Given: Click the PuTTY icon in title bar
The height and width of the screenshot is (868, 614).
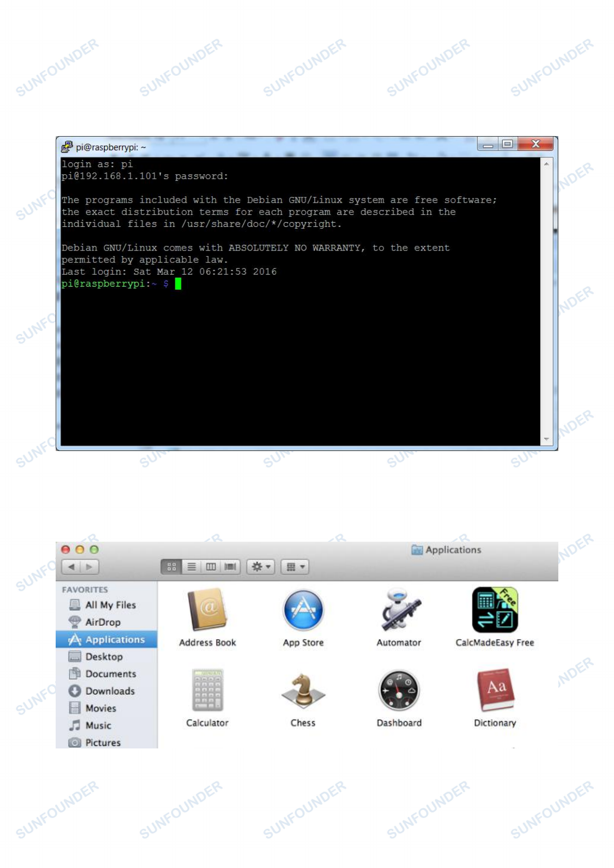Looking at the screenshot, I should tap(67, 147).
